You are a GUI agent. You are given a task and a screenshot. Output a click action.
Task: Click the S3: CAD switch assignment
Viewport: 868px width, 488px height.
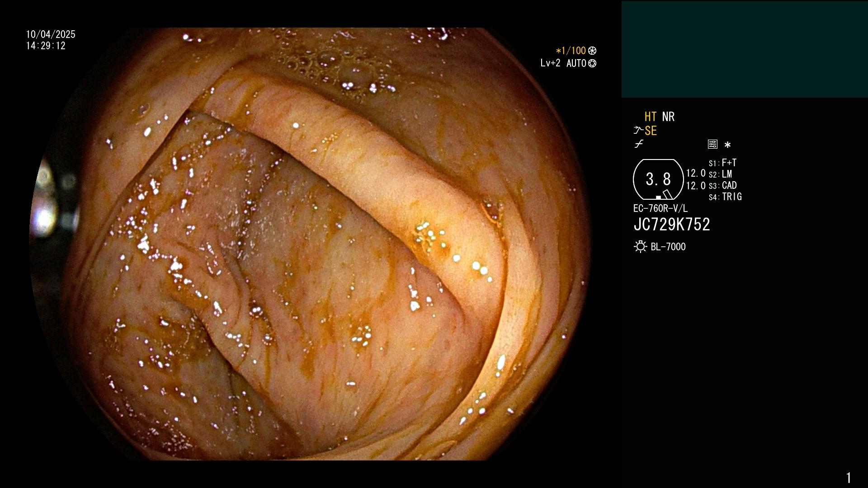click(723, 185)
